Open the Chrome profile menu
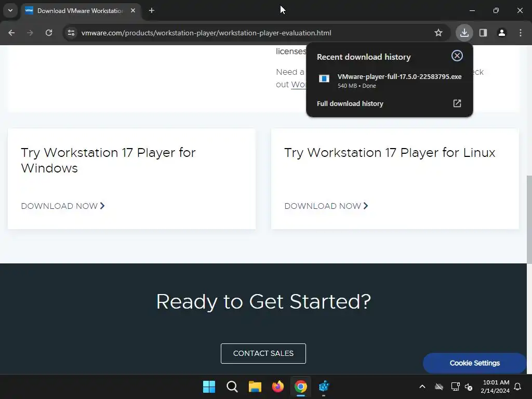Screen dimensions: 532x399 pos(502,33)
